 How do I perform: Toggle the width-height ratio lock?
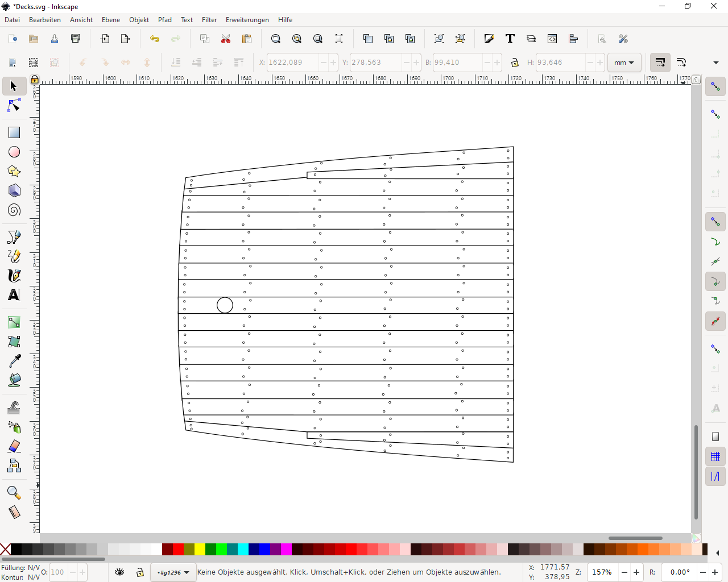pyautogui.click(x=515, y=63)
